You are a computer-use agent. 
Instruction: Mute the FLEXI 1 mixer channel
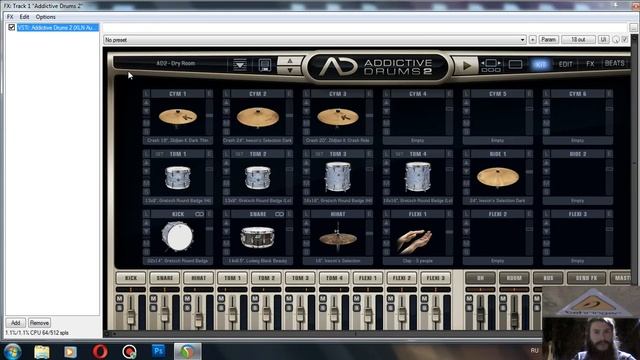pyautogui.click(x=357, y=299)
